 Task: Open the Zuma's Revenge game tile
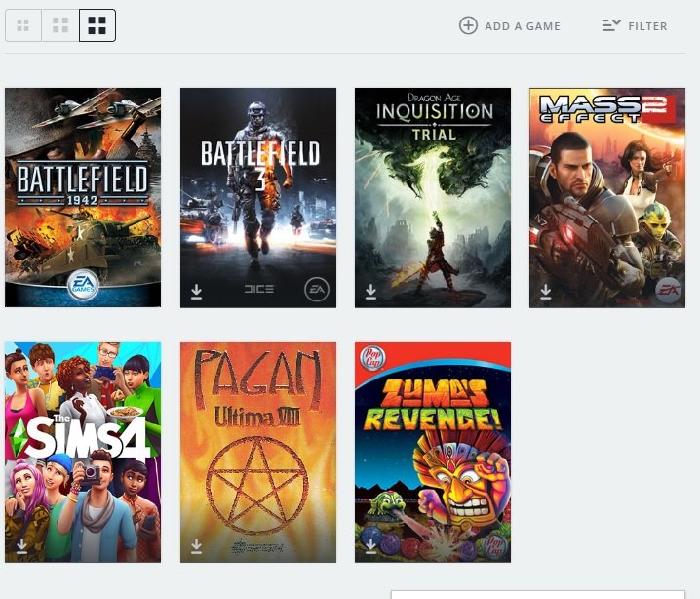pos(433,452)
